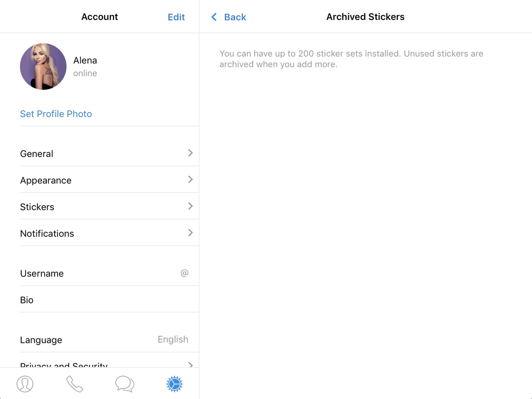This screenshot has height=399, width=532.
Task: Expand chevron on General row
Action: coord(190,153)
